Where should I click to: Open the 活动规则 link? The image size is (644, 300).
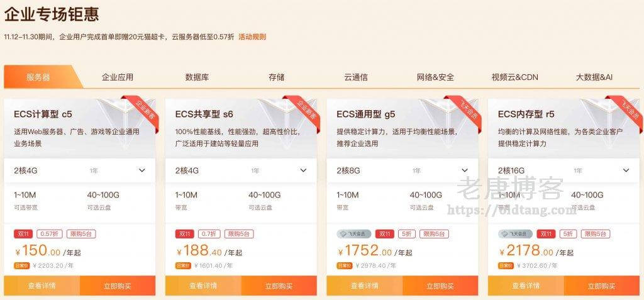[252, 36]
